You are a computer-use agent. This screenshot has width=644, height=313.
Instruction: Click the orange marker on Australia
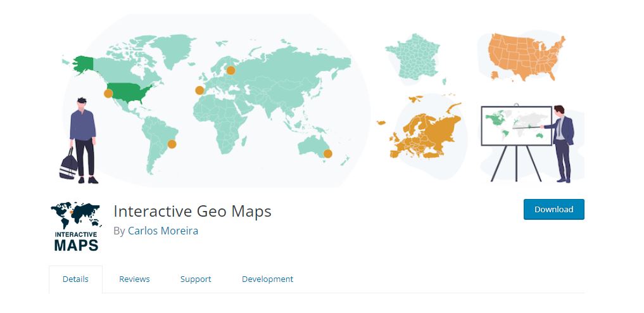(x=328, y=153)
